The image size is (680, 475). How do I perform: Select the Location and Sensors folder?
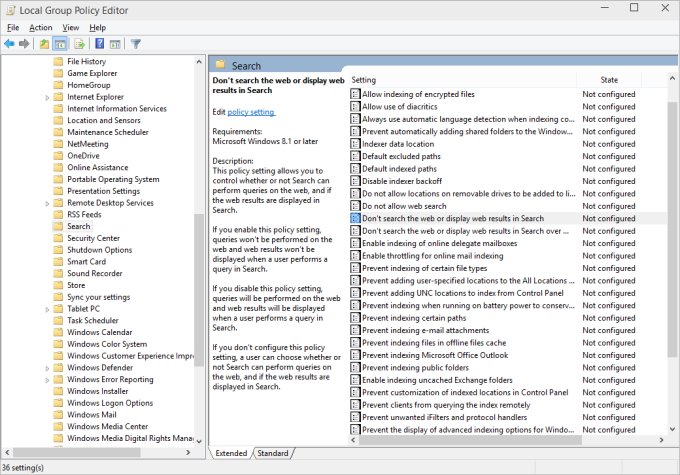coord(104,120)
